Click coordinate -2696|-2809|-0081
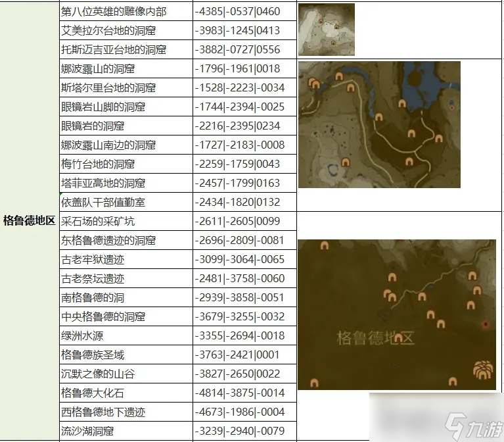 tap(239, 240)
